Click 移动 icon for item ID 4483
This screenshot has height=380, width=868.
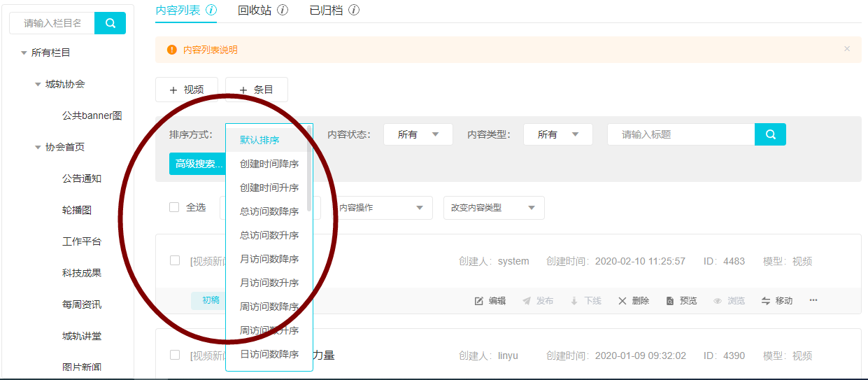click(766, 301)
